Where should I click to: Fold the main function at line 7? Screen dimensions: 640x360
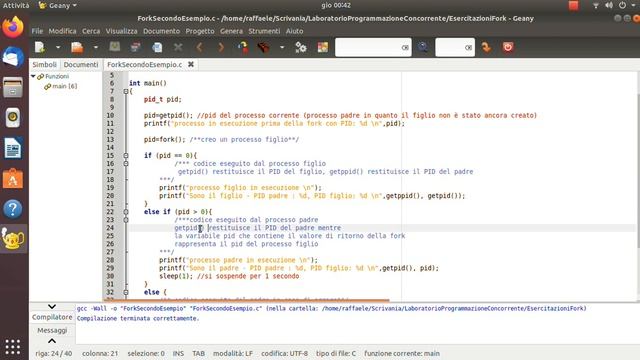126,91
